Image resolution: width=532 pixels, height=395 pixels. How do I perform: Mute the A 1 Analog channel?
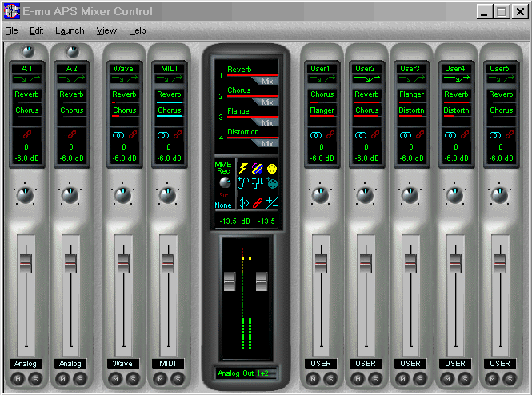click(x=18, y=379)
